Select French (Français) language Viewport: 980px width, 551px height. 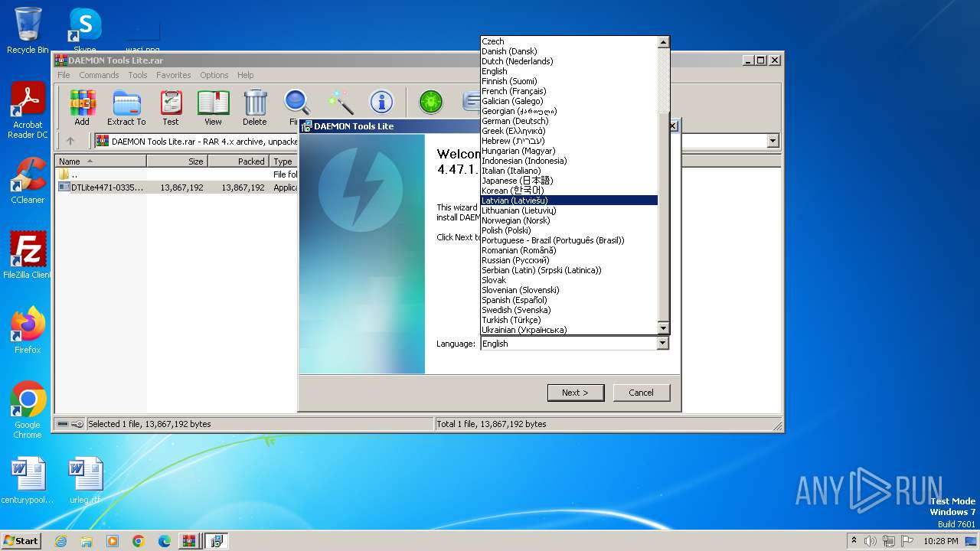click(569, 91)
